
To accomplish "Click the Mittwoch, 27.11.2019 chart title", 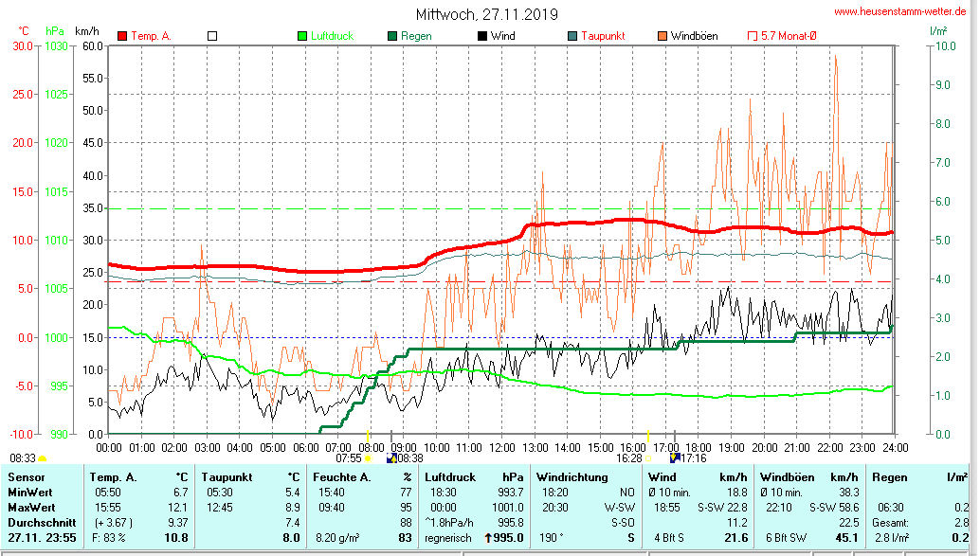I will click(x=487, y=14).
